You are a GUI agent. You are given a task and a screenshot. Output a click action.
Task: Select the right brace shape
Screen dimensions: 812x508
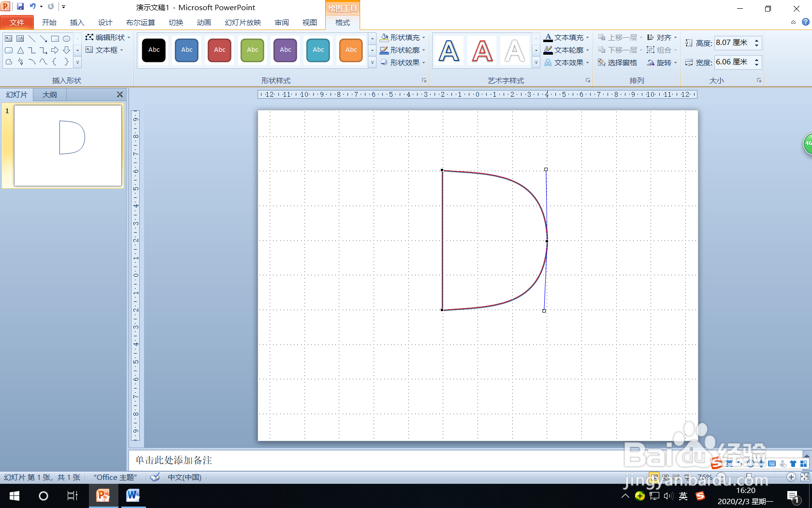[67, 62]
